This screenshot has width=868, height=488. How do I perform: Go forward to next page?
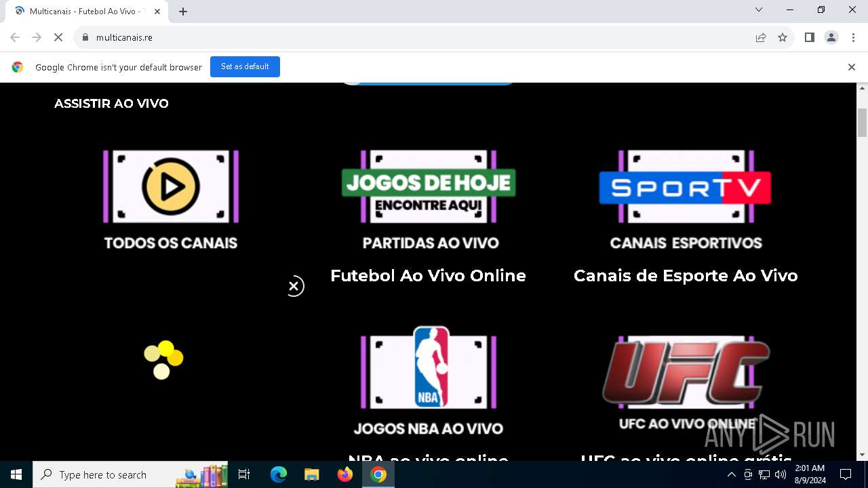37,37
